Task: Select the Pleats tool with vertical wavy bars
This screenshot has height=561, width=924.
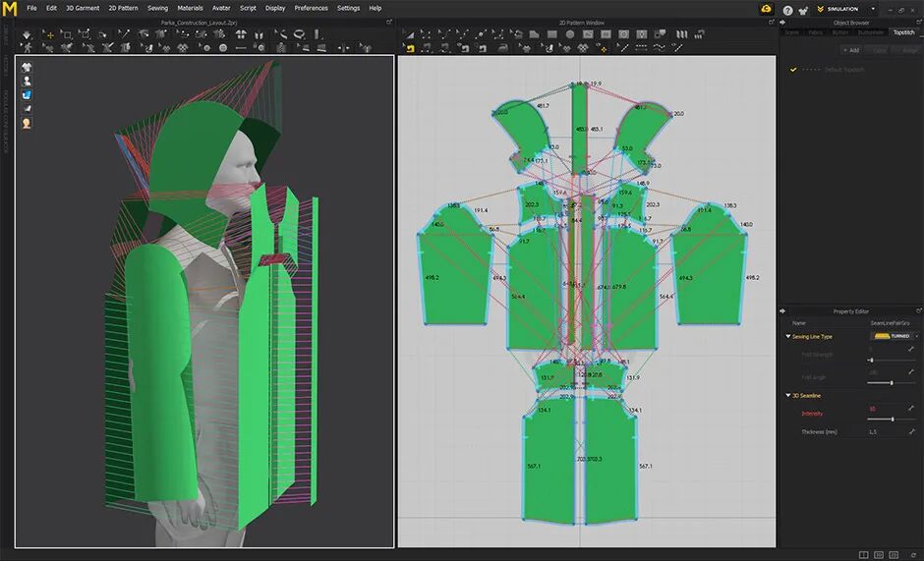Action: pyautogui.click(x=682, y=34)
